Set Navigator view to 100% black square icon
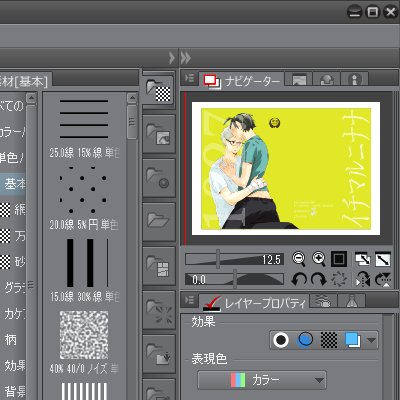400x400 pixels. click(x=339, y=259)
